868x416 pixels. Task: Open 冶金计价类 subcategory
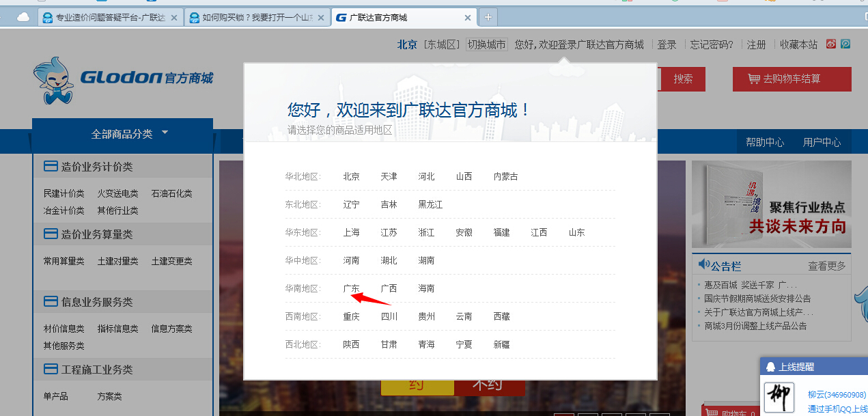click(x=64, y=210)
